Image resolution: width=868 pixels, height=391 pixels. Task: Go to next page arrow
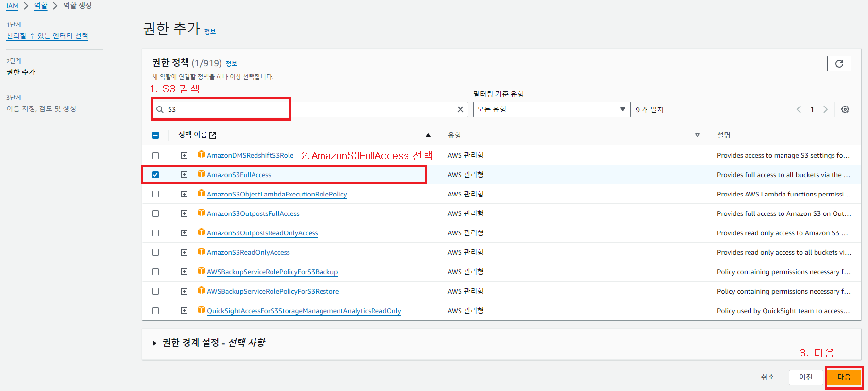[x=825, y=109]
